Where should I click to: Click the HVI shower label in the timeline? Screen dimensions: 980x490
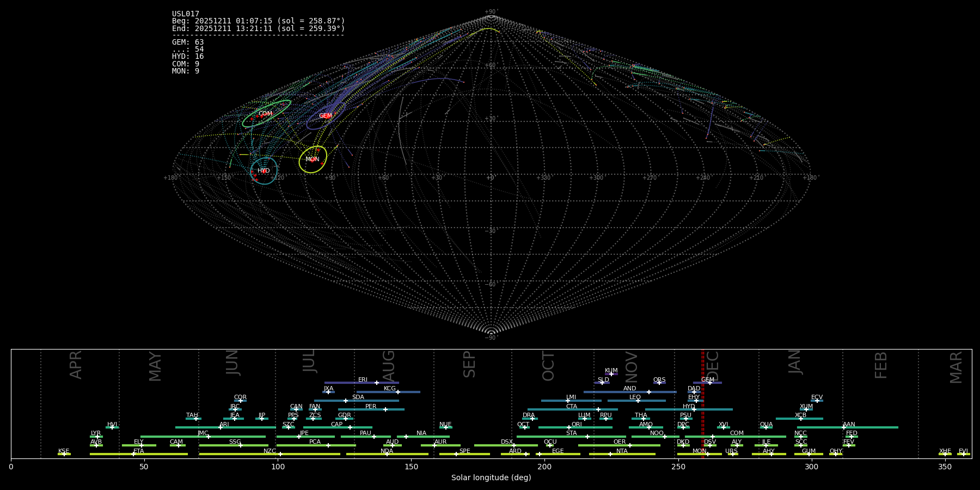pyautogui.click(x=112, y=425)
